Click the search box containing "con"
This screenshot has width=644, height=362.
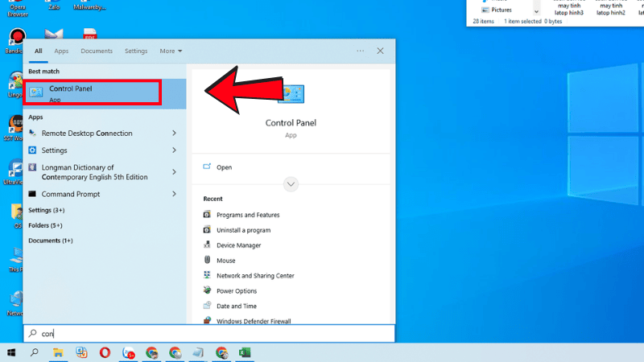(209, 333)
